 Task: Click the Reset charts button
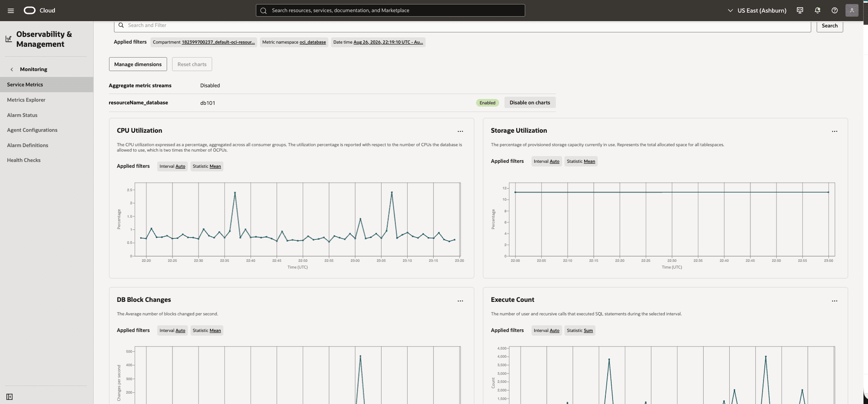192,64
